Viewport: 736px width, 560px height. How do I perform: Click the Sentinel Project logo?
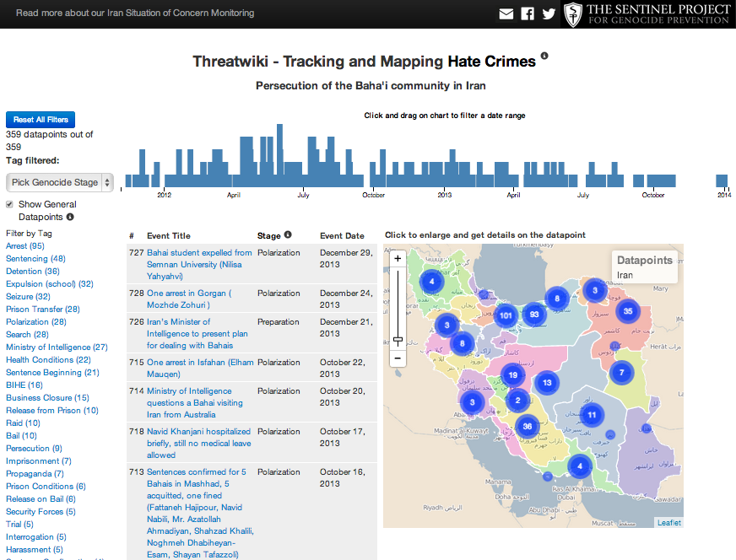[647, 14]
